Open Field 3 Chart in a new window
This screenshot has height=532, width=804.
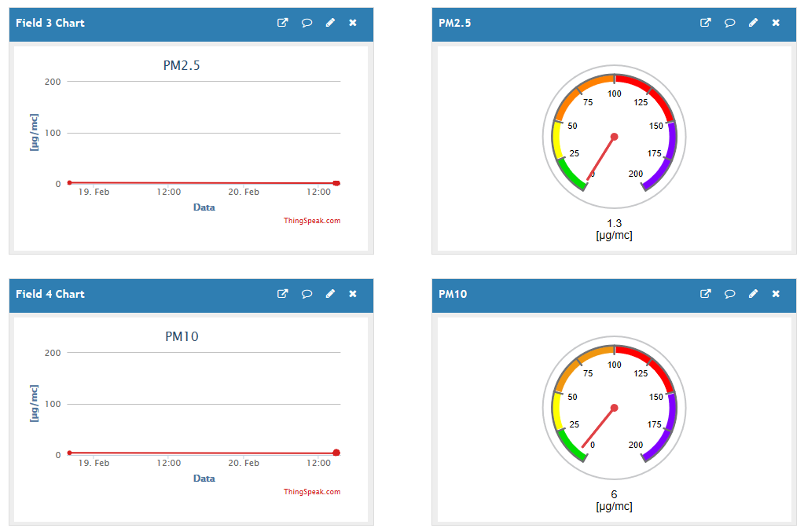tap(282, 23)
